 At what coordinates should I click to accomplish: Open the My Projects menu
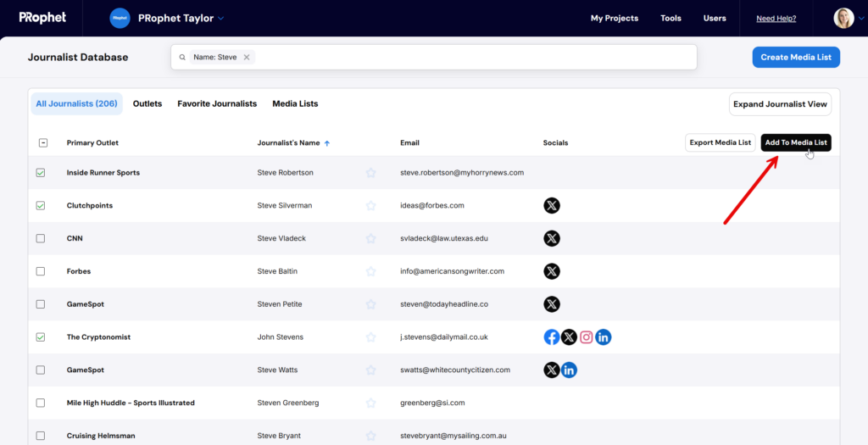(x=615, y=19)
